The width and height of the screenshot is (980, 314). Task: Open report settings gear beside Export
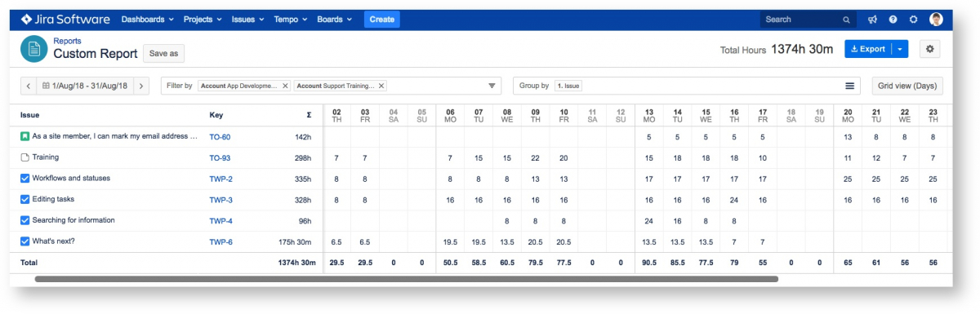930,49
